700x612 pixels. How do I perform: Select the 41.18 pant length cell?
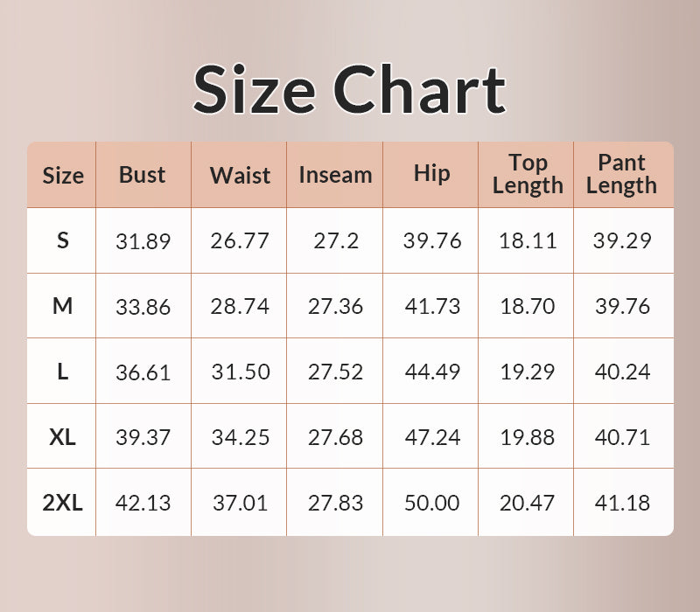tap(622, 503)
